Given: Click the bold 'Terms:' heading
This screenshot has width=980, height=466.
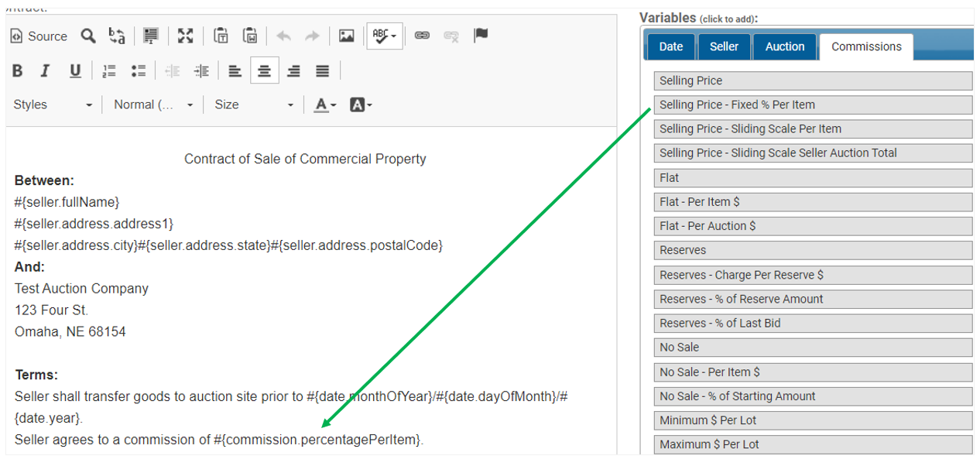Looking at the screenshot, I should pos(36,375).
